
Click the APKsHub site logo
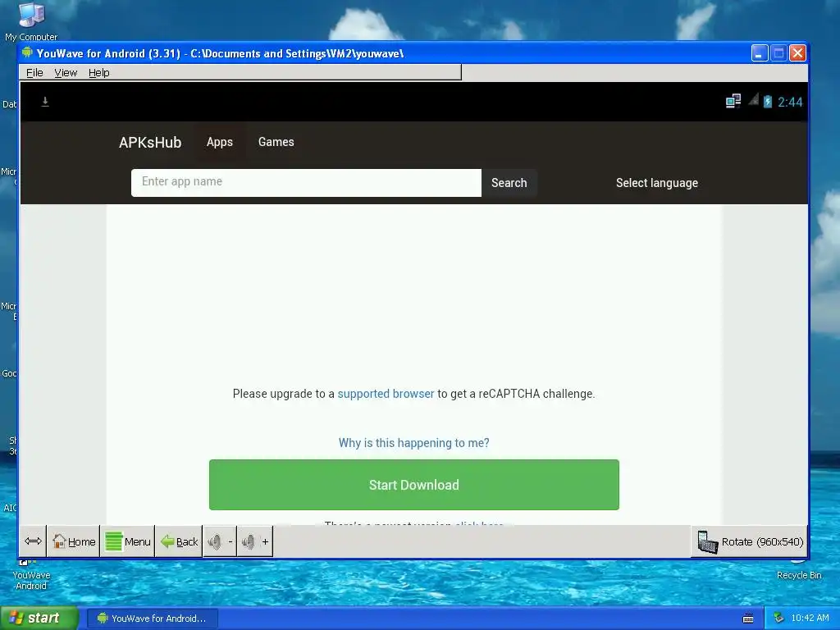click(150, 143)
